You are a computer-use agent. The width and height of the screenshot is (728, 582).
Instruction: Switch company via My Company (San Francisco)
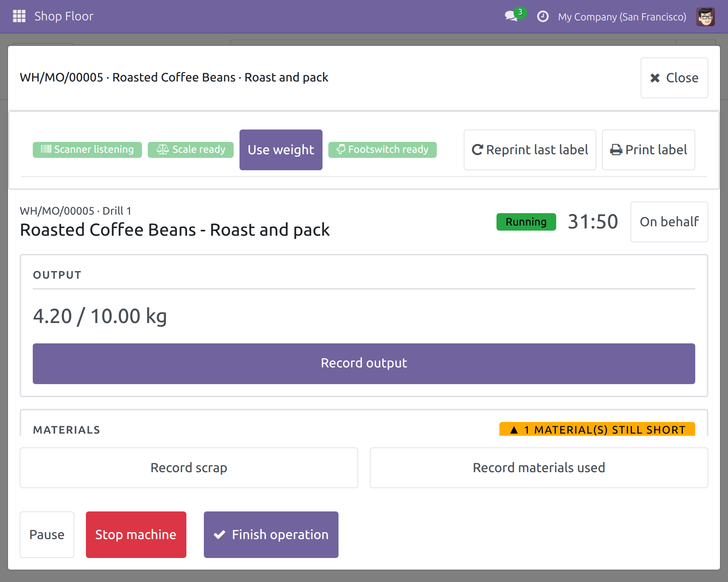coord(622,17)
